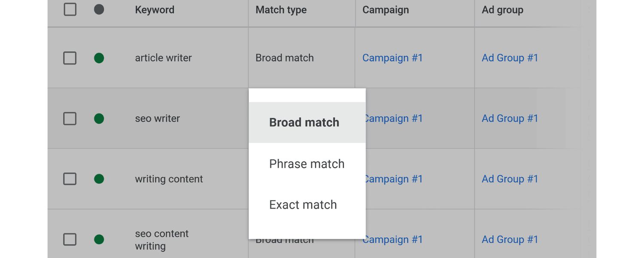Click the Match type column header
Screen dimensions: 644x258
point(281,9)
